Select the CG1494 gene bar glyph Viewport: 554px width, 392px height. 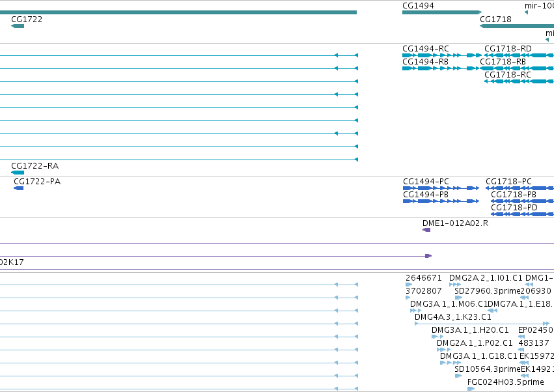point(442,12)
